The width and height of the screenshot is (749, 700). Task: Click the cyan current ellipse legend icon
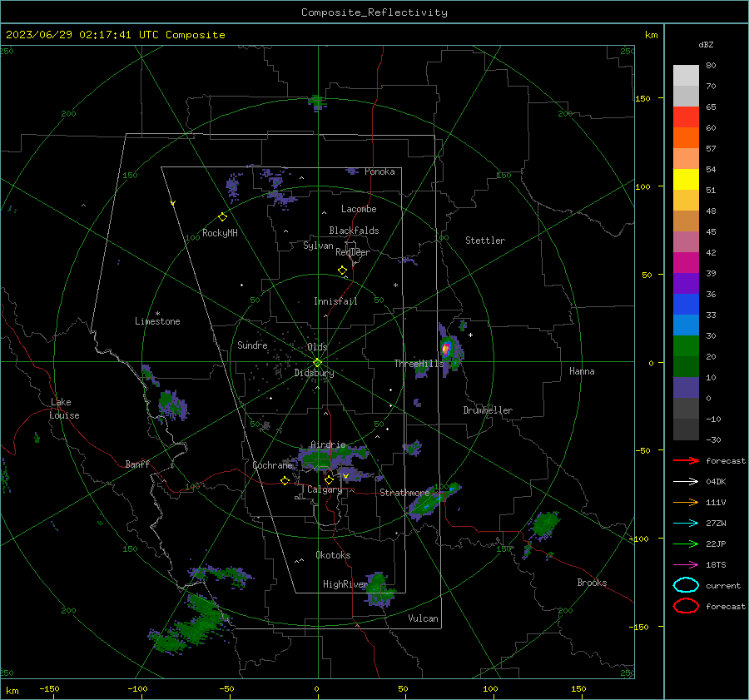[x=686, y=585]
